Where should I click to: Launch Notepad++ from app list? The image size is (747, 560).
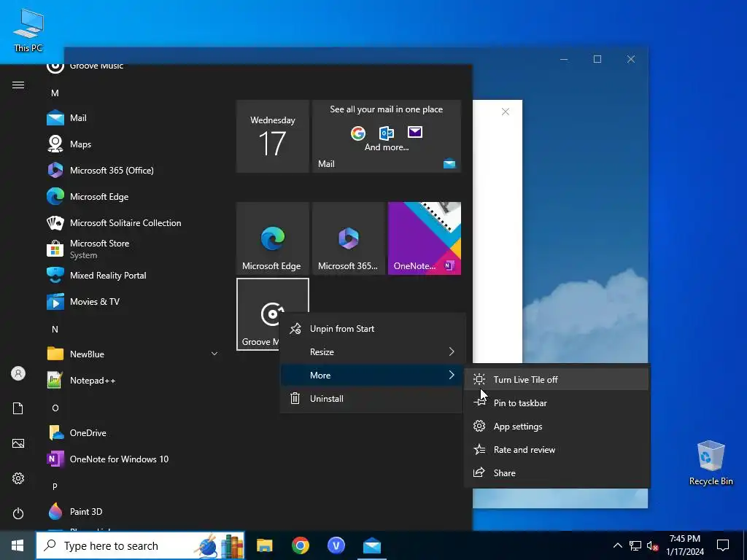pos(132,380)
